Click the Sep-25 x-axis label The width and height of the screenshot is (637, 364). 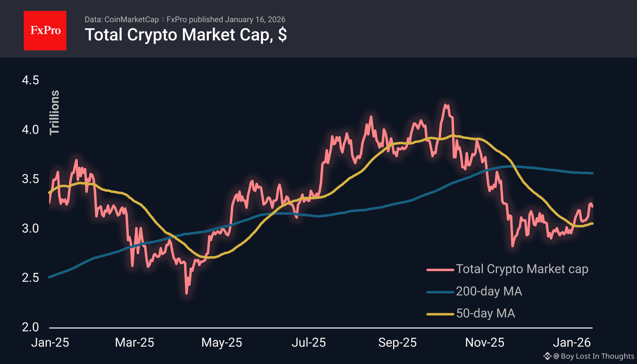coord(397,343)
